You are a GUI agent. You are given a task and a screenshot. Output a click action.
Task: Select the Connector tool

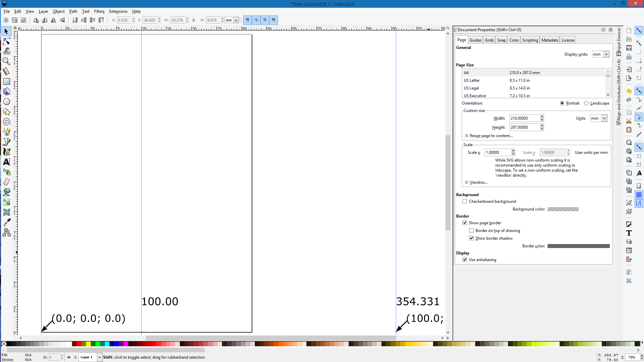pos(6,232)
